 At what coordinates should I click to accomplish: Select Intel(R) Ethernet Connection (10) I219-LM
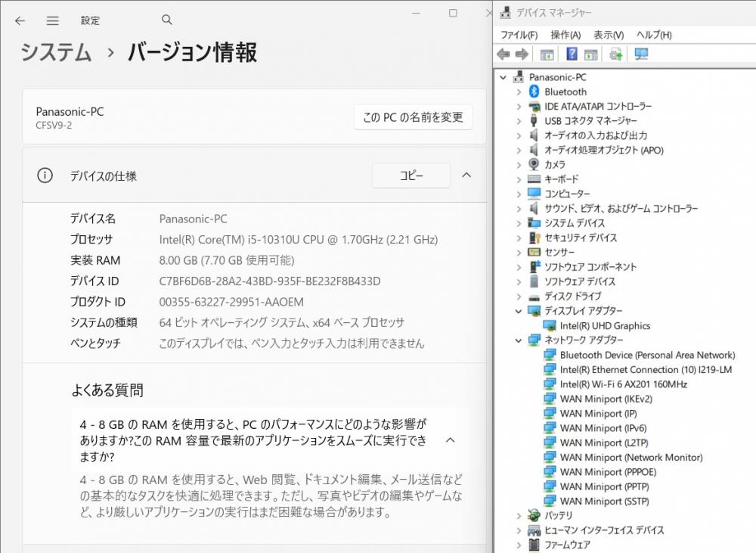[x=646, y=370]
